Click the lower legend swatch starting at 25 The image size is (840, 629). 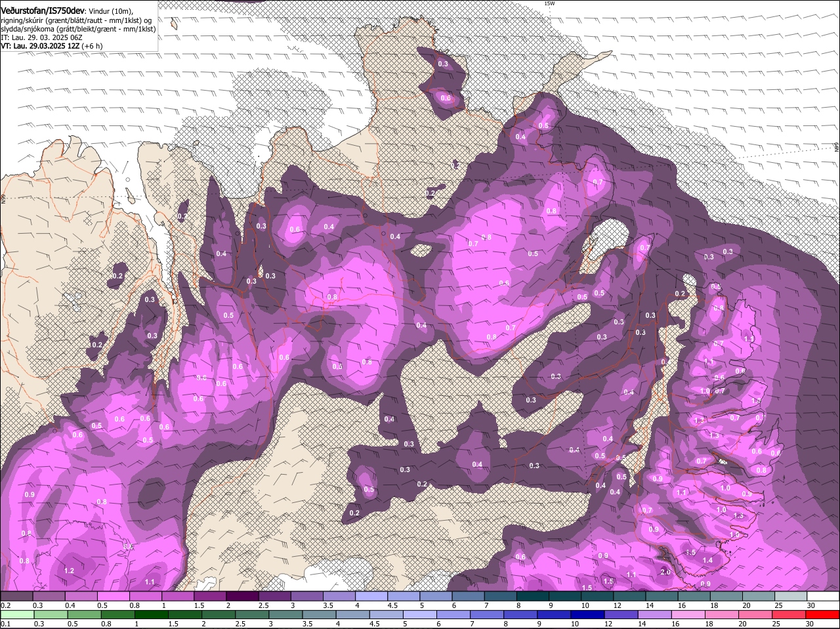pos(790,615)
